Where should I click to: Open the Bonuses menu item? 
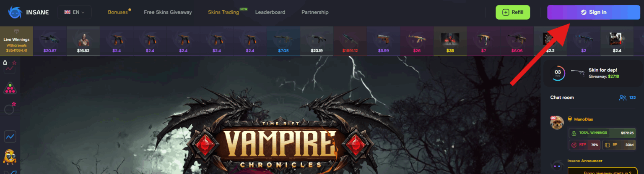118,12
